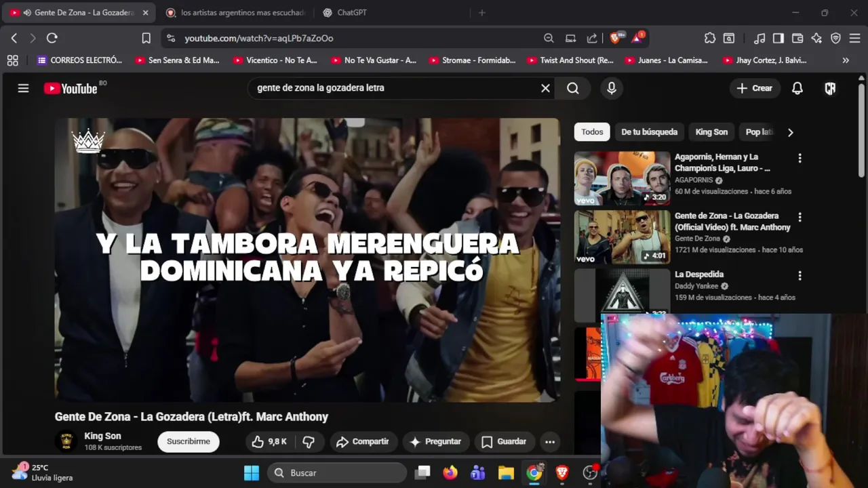The height and width of the screenshot is (488, 868).
Task: Click inside the YouTube search field
Action: tap(393, 88)
